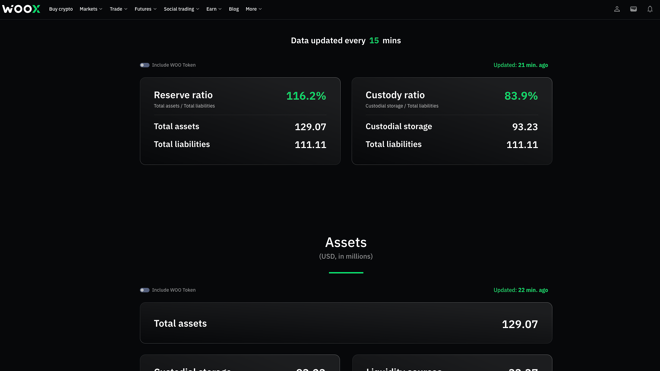Click the Custodial storage 93.23 row
660x371 pixels.
[452, 127]
